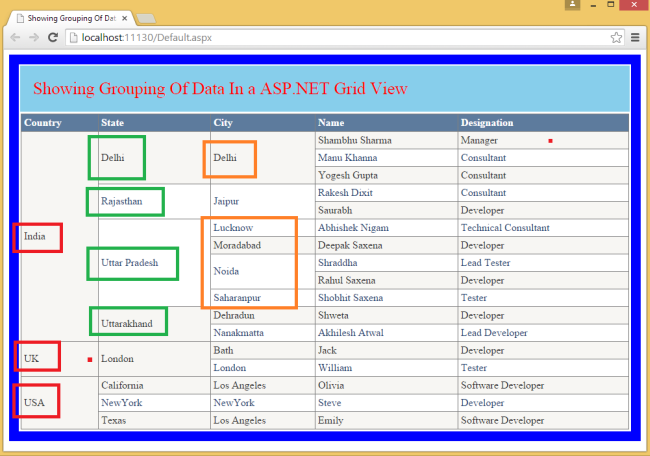
Task: Click the name Abhishek Nigam
Action: (x=353, y=228)
